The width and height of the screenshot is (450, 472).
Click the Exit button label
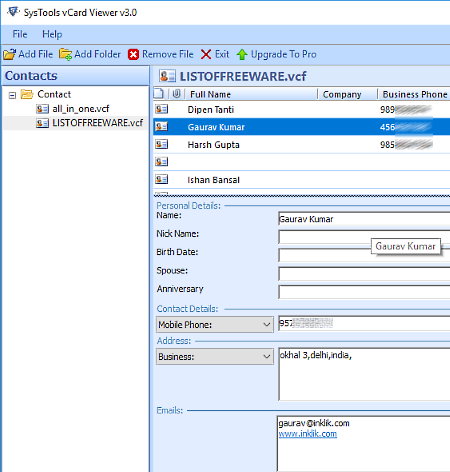[222, 54]
